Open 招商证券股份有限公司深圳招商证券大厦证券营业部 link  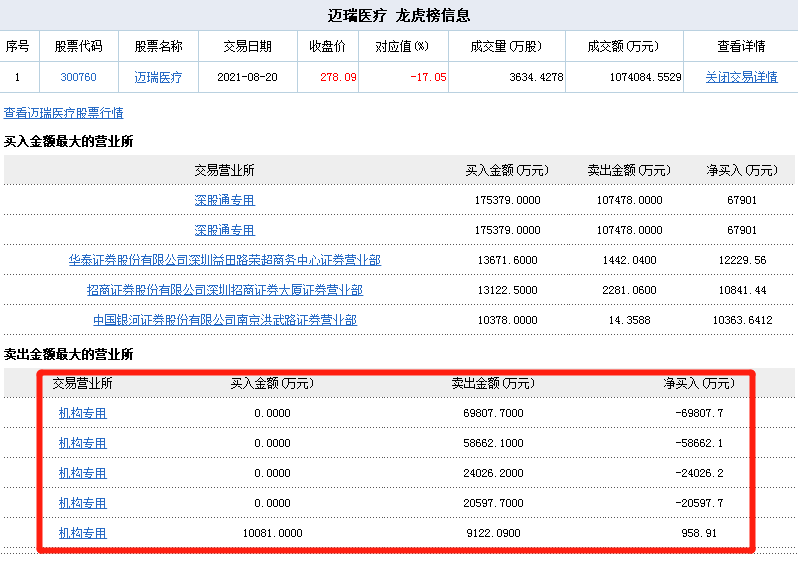coord(225,290)
